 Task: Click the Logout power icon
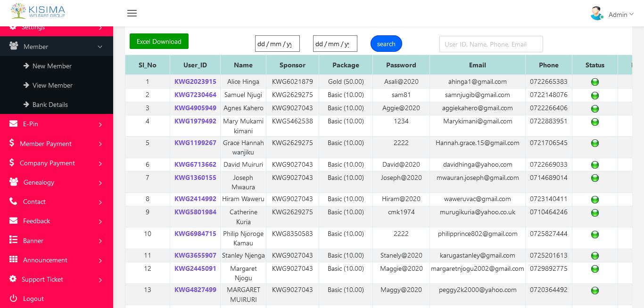tap(13, 298)
